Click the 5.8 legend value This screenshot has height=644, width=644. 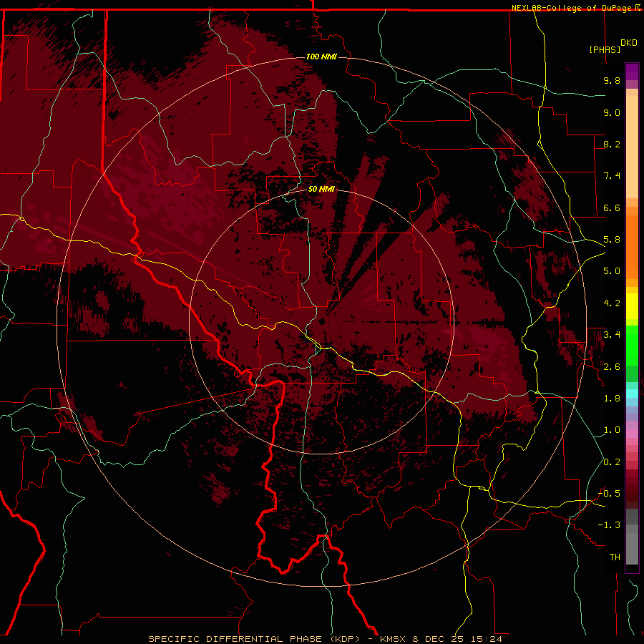(x=612, y=240)
